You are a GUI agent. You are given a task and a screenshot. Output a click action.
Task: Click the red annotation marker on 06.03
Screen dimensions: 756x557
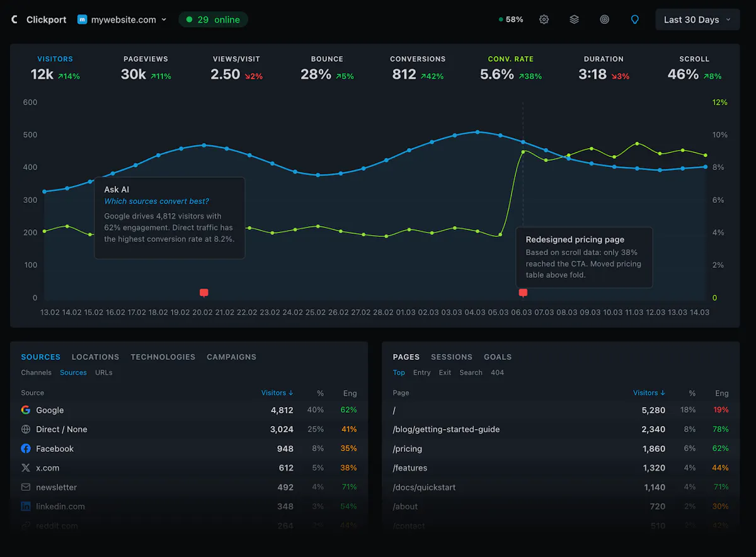click(523, 292)
